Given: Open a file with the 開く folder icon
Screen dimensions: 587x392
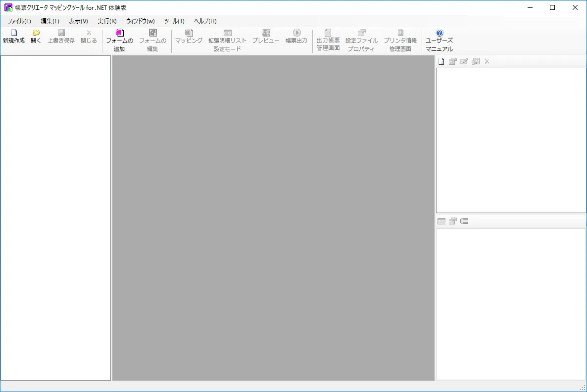Looking at the screenshot, I should pyautogui.click(x=36, y=33).
